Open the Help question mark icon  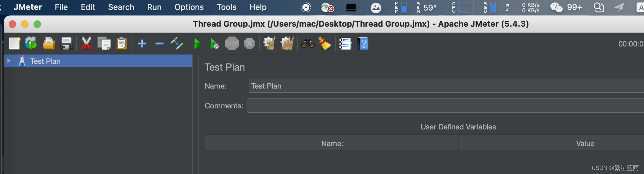363,44
